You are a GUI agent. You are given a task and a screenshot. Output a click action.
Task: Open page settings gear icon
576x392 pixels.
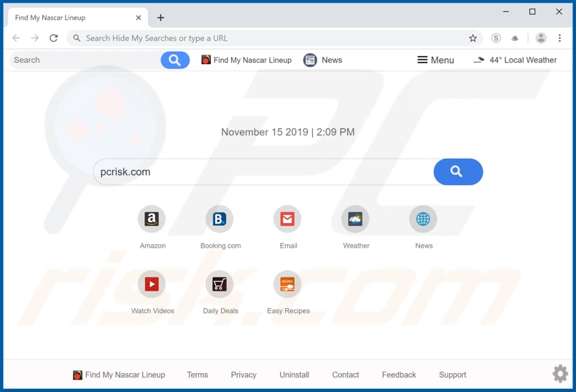560,374
